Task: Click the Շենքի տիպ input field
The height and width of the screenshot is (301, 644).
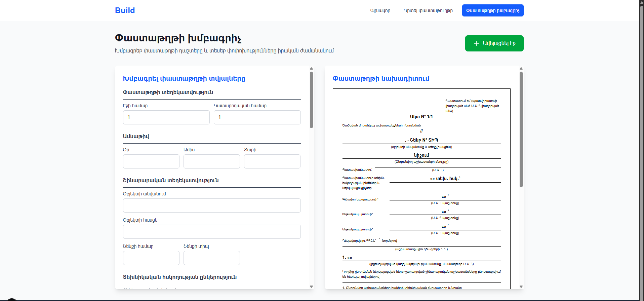Action: [211, 258]
